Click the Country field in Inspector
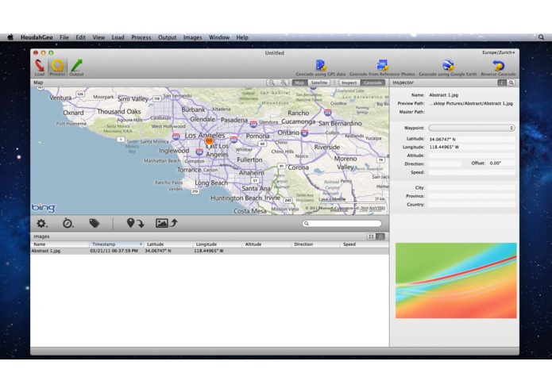The height and width of the screenshot is (392, 552). click(471, 205)
